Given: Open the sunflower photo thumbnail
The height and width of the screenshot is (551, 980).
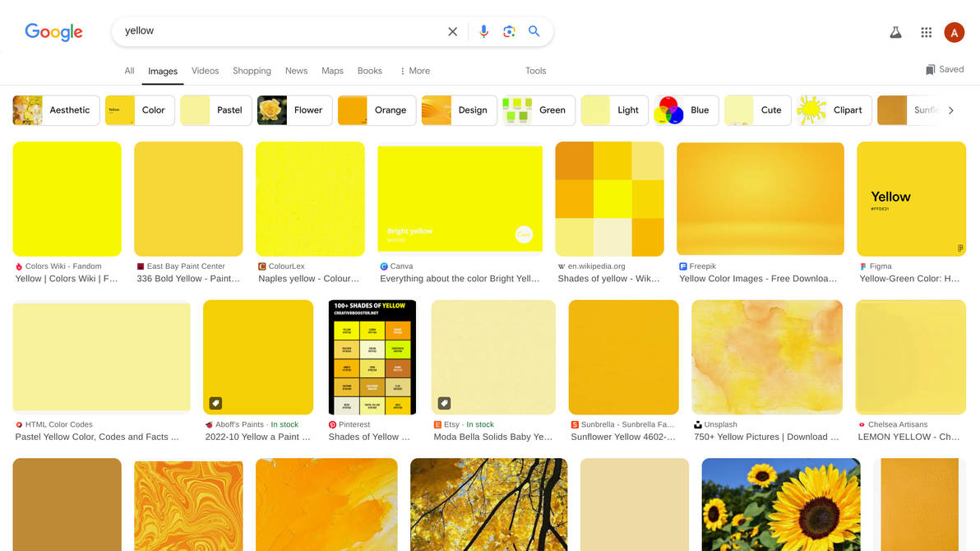Looking at the screenshot, I should click(x=780, y=505).
